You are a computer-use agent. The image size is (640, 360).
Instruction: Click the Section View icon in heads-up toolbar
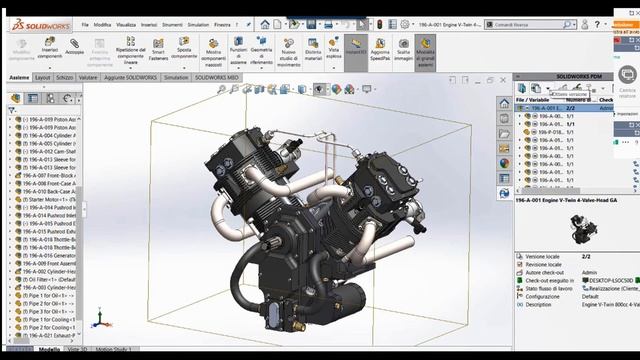259,89
